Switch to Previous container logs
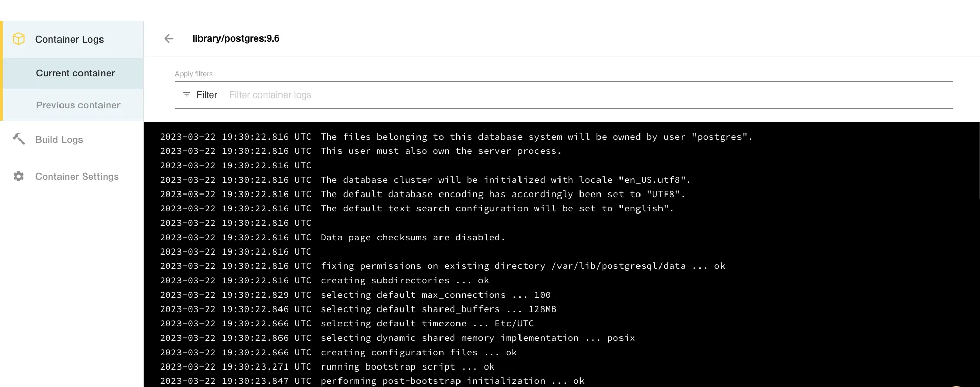The image size is (980, 387). coord(78,105)
